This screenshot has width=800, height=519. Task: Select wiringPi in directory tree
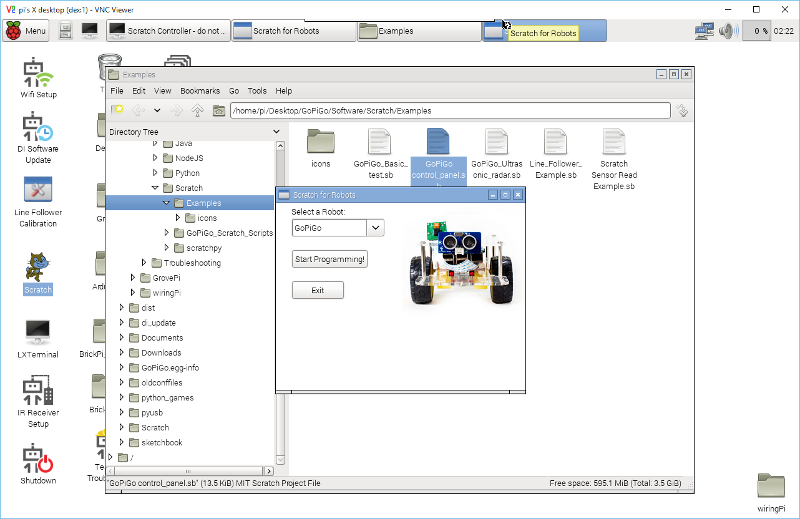(x=166, y=293)
